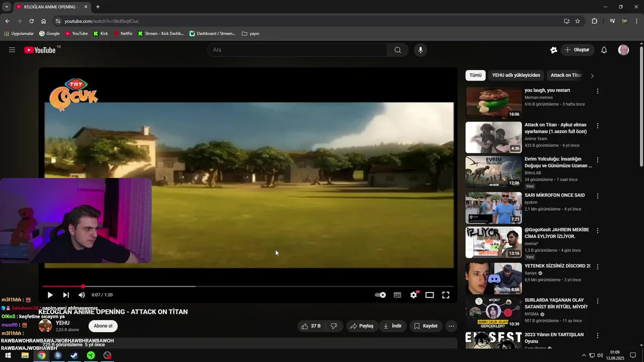Play the video
The image size is (644, 362).
point(50,295)
